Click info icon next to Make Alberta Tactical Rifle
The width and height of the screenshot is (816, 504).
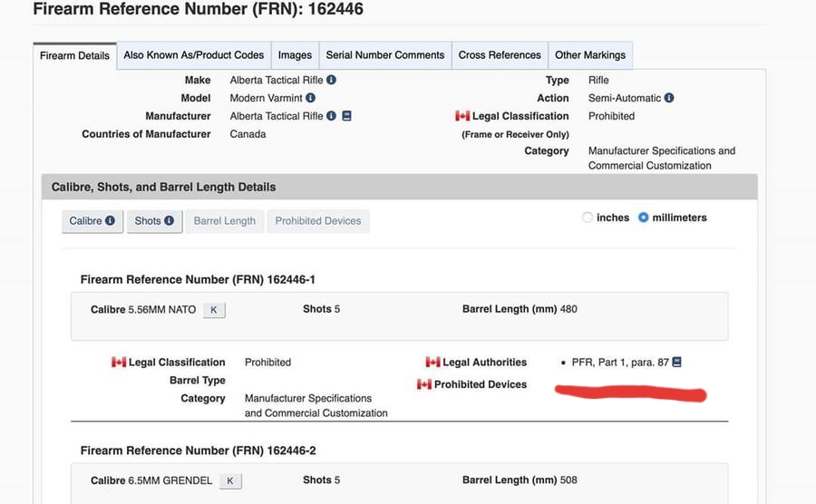(331, 80)
